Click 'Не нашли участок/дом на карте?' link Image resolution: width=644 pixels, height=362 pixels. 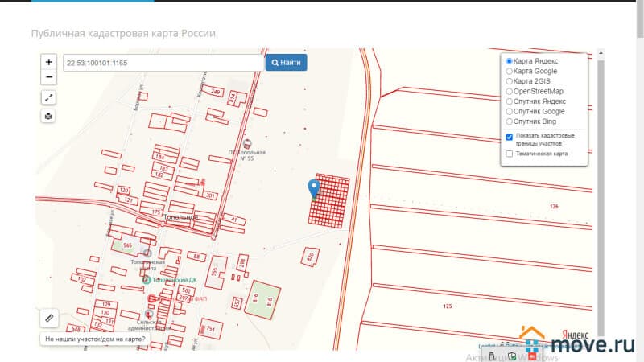[x=95, y=339]
